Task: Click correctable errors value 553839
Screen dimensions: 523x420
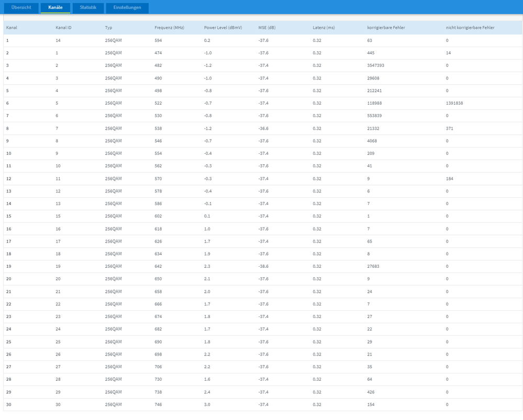Action: pyautogui.click(x=374, y=116)
